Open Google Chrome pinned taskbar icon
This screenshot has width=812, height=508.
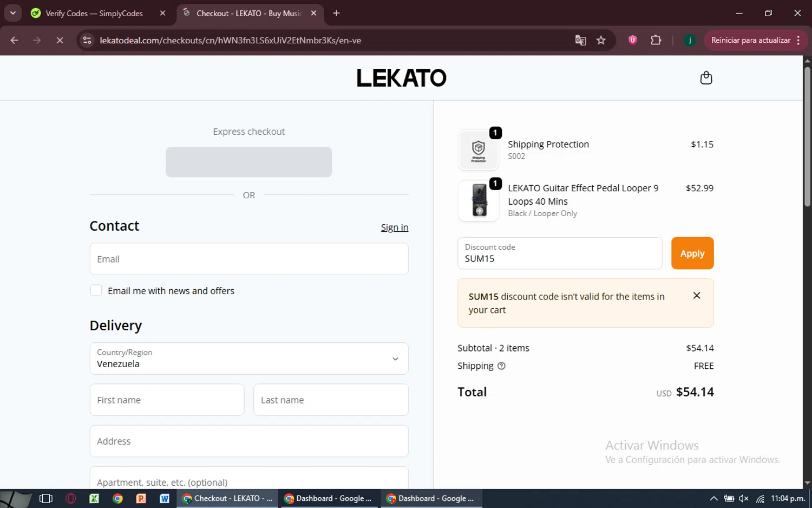point(117,498)
